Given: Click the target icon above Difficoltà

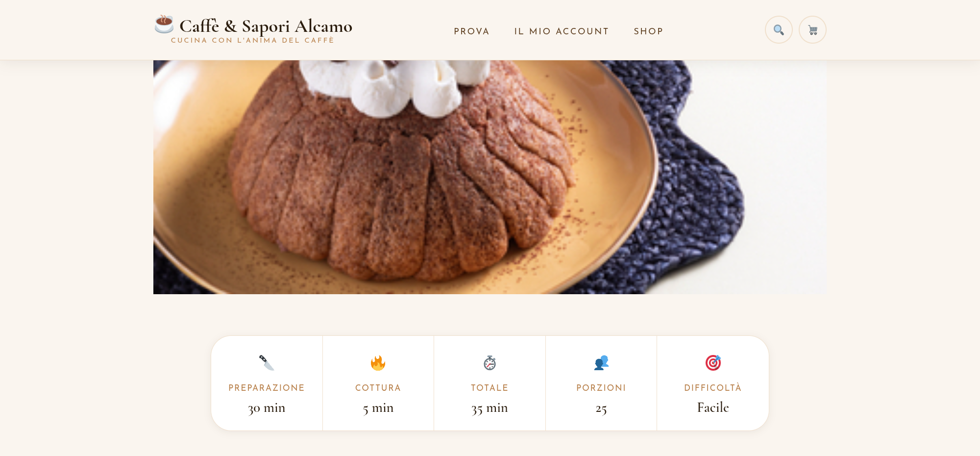Looking at the screenshot, I should click(x=713, y=363).
